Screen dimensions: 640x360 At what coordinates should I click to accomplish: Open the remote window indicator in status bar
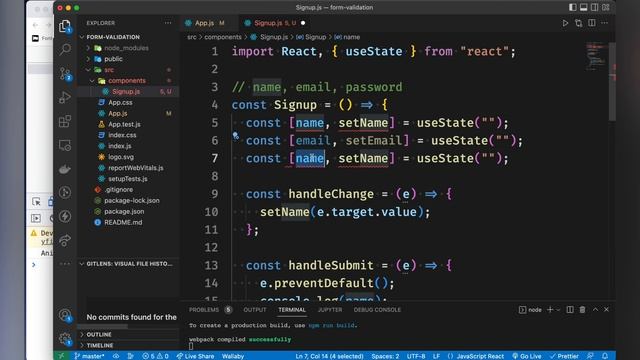(x=61, y=356)
